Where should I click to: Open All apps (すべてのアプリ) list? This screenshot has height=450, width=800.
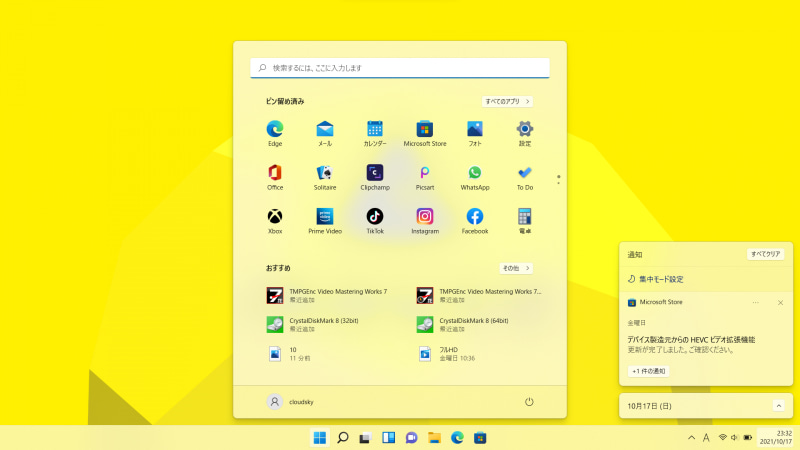[507, 102]
